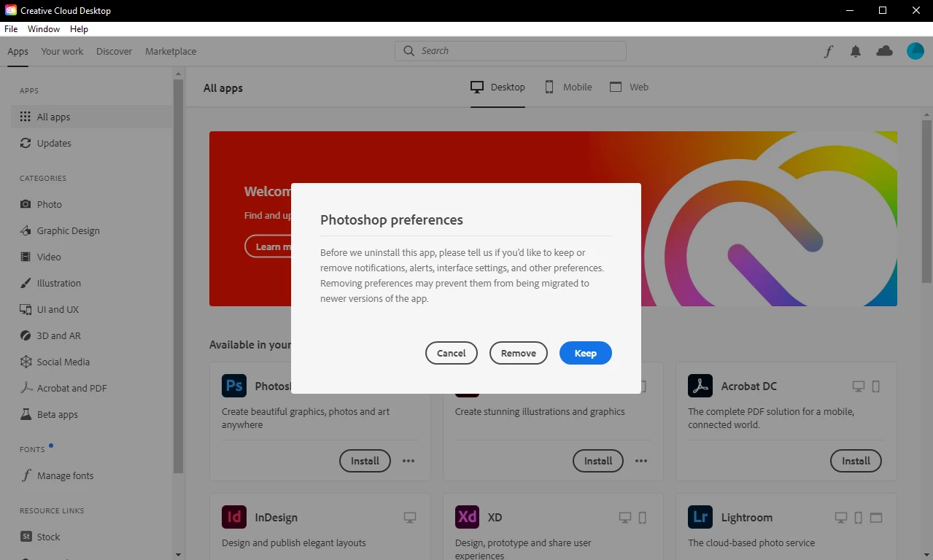Screen dimensions: 933x560
Task: Open the Window menu
Action: click(x=44, y=29)
